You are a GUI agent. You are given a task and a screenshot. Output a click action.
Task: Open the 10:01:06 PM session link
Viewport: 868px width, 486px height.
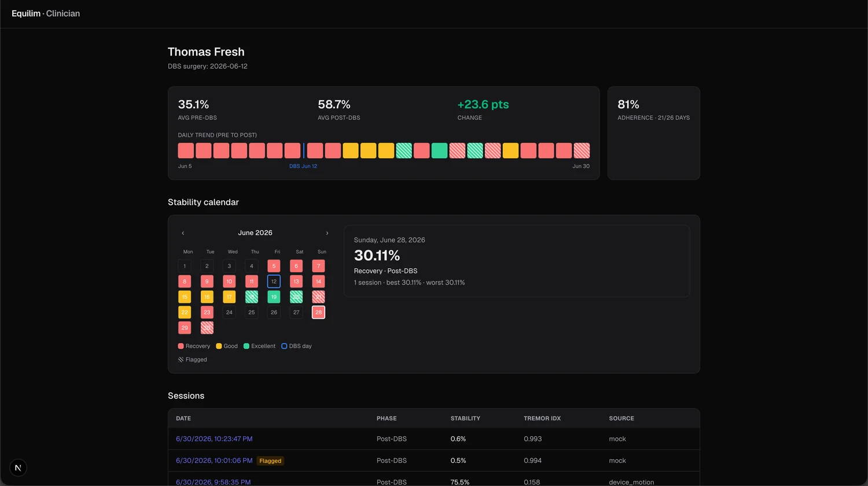pyautogui.click(x=214, y=461)
